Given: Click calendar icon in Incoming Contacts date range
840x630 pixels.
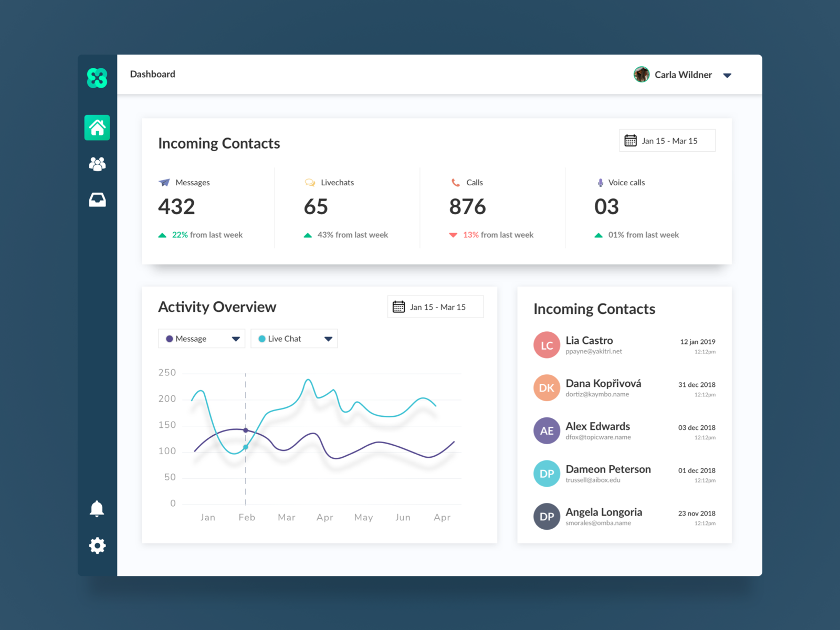Looking at the screenshot, I should tap(631, 141).
